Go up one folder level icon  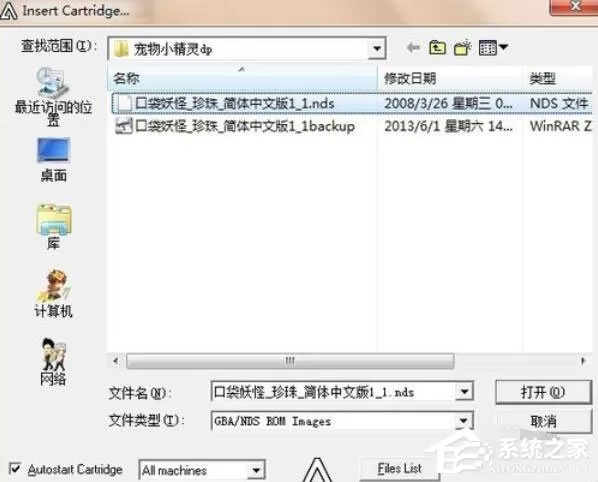tap(437, 48)
